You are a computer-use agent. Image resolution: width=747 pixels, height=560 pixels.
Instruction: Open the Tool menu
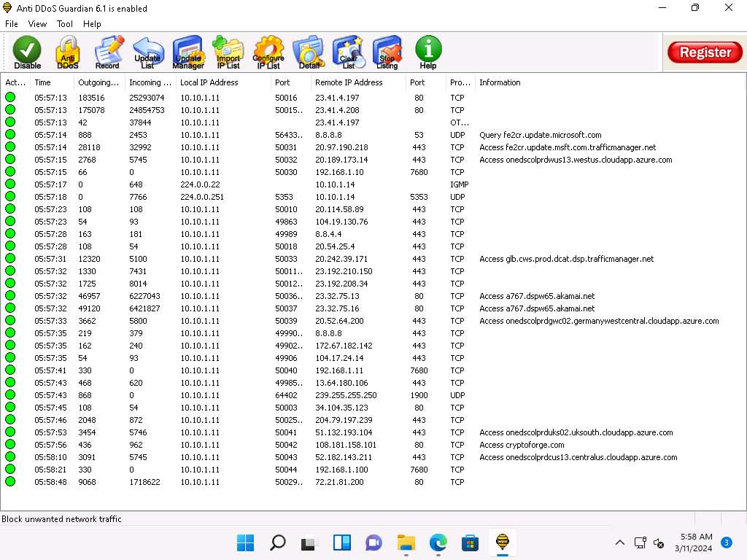pyautogui.click(x=65, y=24)
